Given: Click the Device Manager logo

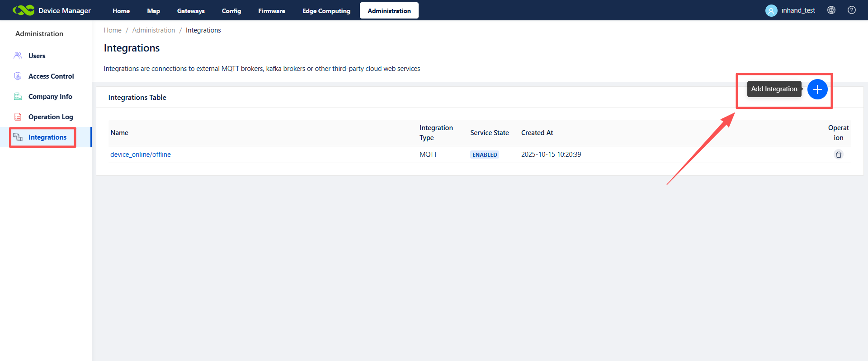Looking at the screenshot, I should point(24,10).
